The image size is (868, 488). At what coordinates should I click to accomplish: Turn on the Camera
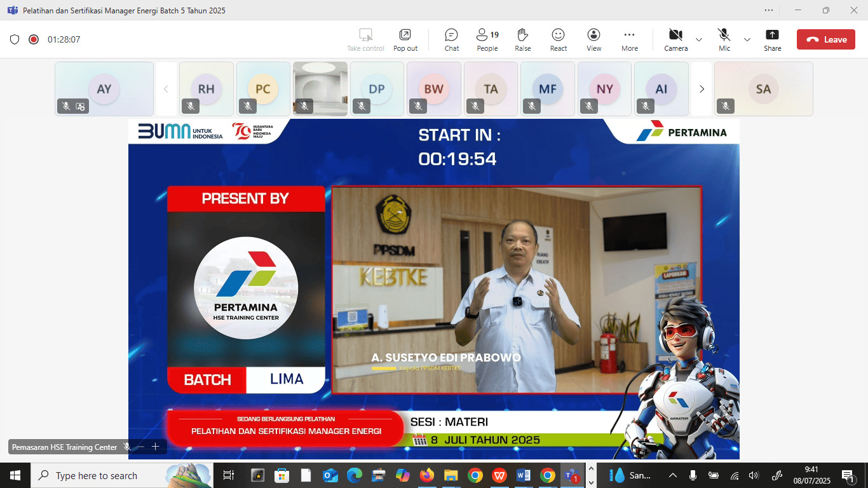675,39
